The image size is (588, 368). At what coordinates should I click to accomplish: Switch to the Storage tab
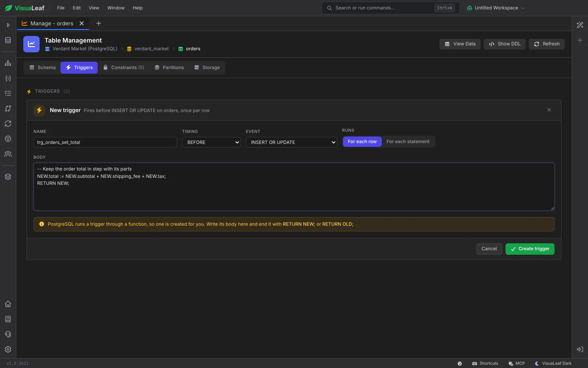(207, 68)
